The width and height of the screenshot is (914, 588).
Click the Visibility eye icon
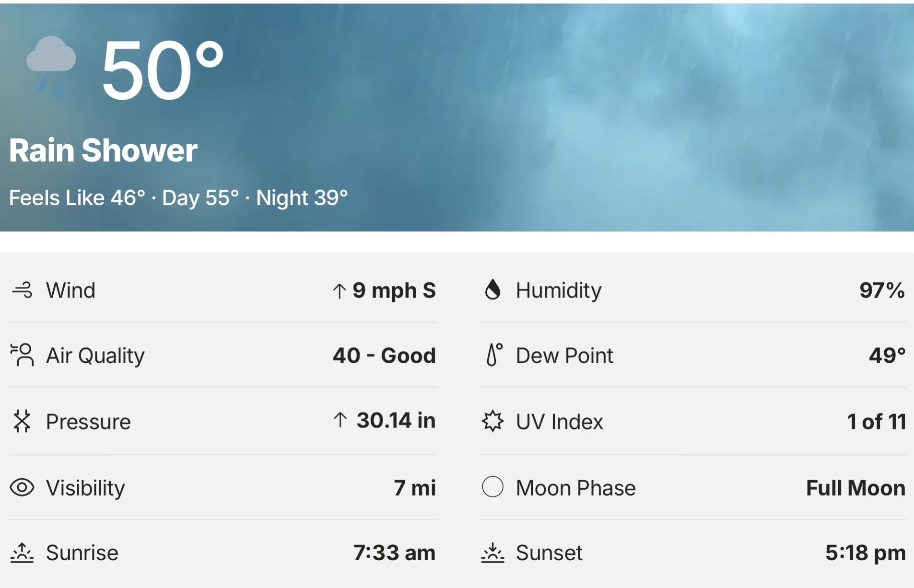(22, 488)
